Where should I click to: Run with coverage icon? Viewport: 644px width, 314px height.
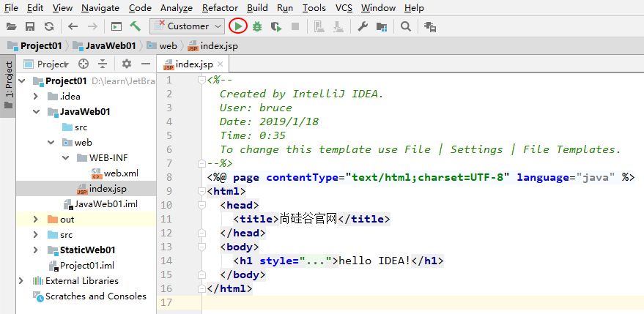coord(276,26)
